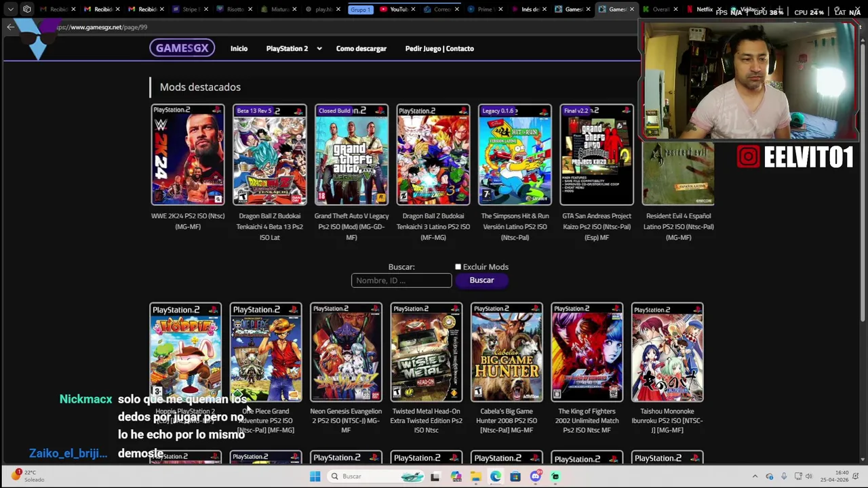Open Taishou Mononoke Ibunroku cover
The height and width of the screenshot is (488, 868).
667,352
